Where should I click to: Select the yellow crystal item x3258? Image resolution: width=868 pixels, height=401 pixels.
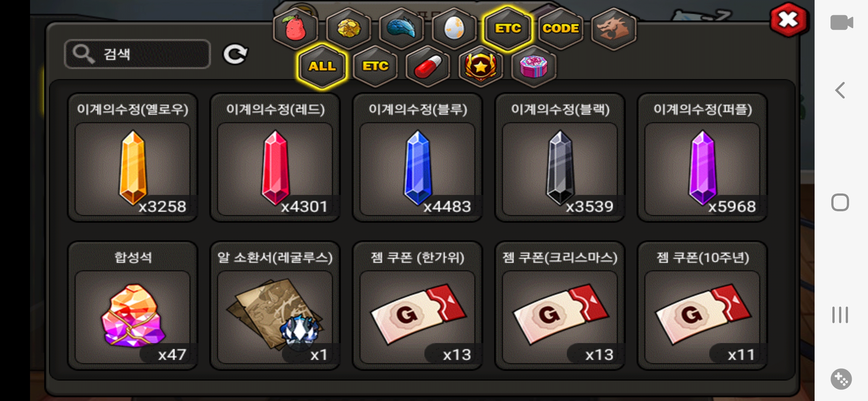[x=132, y=158]
